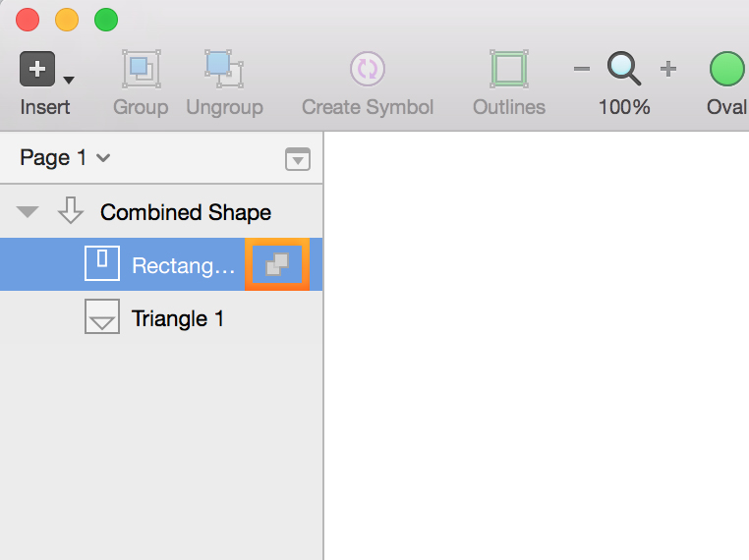The height and width of the screenshot is (560, 749).
Task: Select the Oval shape tool
Action: coord(727,69)
